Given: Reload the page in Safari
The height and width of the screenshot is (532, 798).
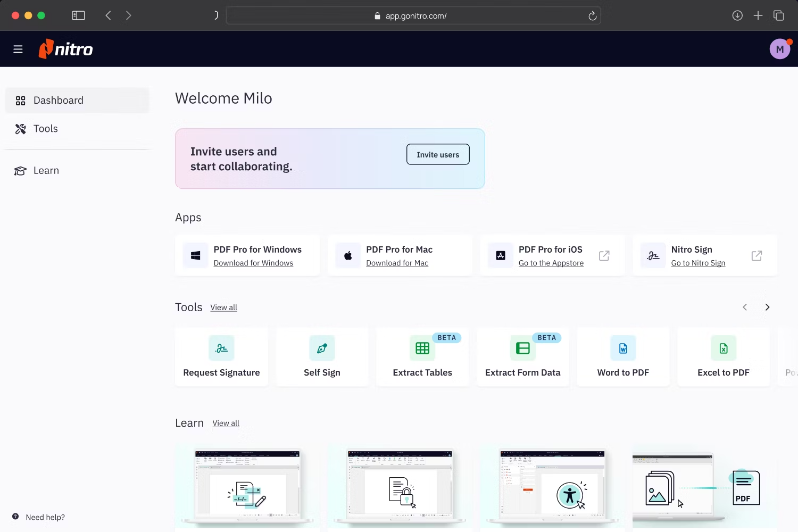Looking at the screenshot, I should coord(592,16).
